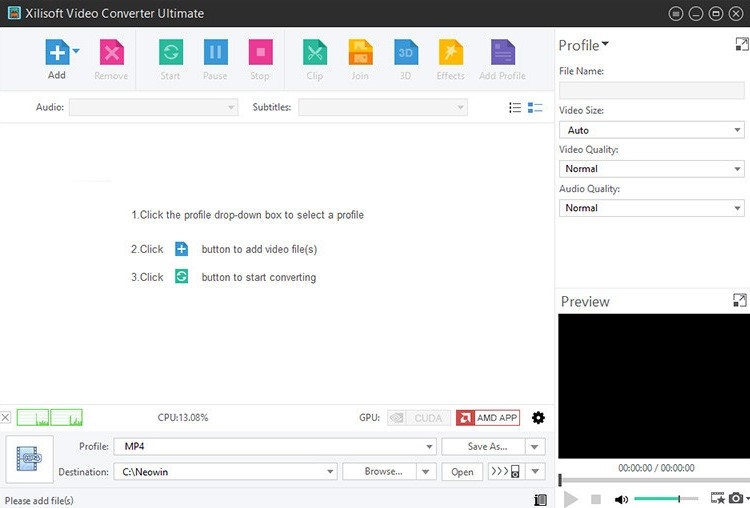The image size is (750, 508).
Task: Click the Browse... button
Action: pyautogui.click(x=379, y=472)
